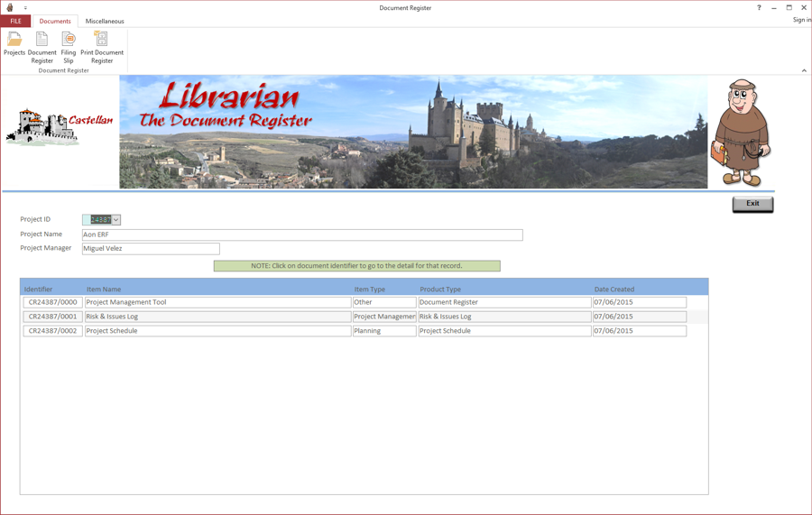The width and height of the screenshot is (812, 515).
Task: Click the Project Manager field Miguel Velez
Action: (151, 249)
